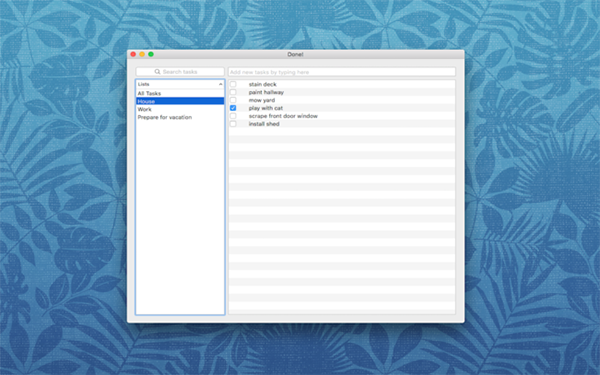
Task: Tick the scrape front door window checkbox
Action: point(233,116)
